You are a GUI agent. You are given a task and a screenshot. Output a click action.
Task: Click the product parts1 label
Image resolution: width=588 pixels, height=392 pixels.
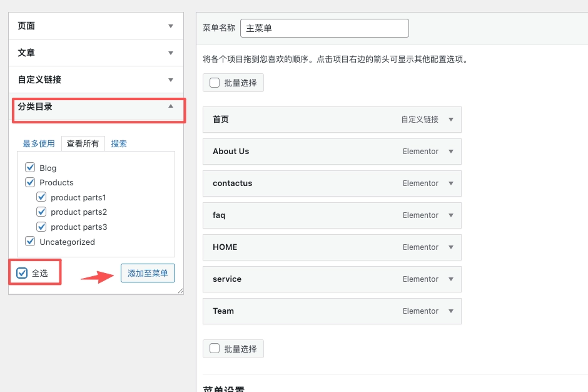[x=78, y=197]
